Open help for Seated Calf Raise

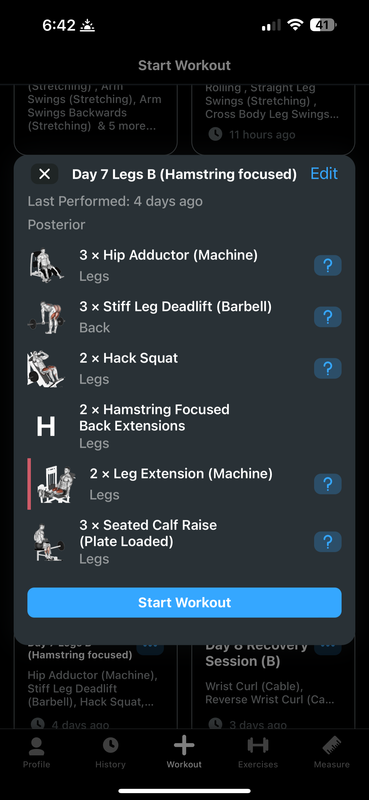tap(328, 542)
